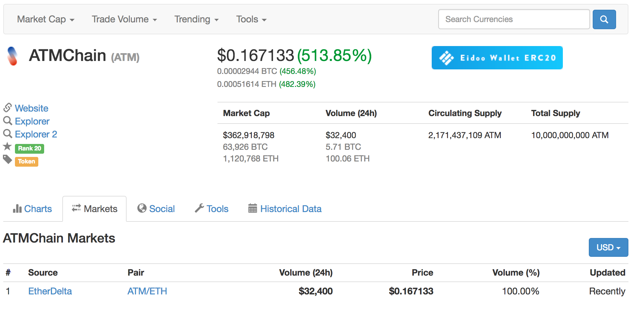Click the Updated column header
This screenshot has width=644, height=321.
(x=607, y=273)
